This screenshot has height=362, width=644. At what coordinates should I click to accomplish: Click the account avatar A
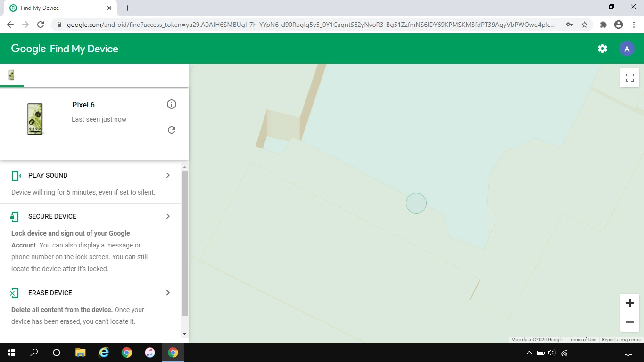pyautogui.click(x=627, y=49)
